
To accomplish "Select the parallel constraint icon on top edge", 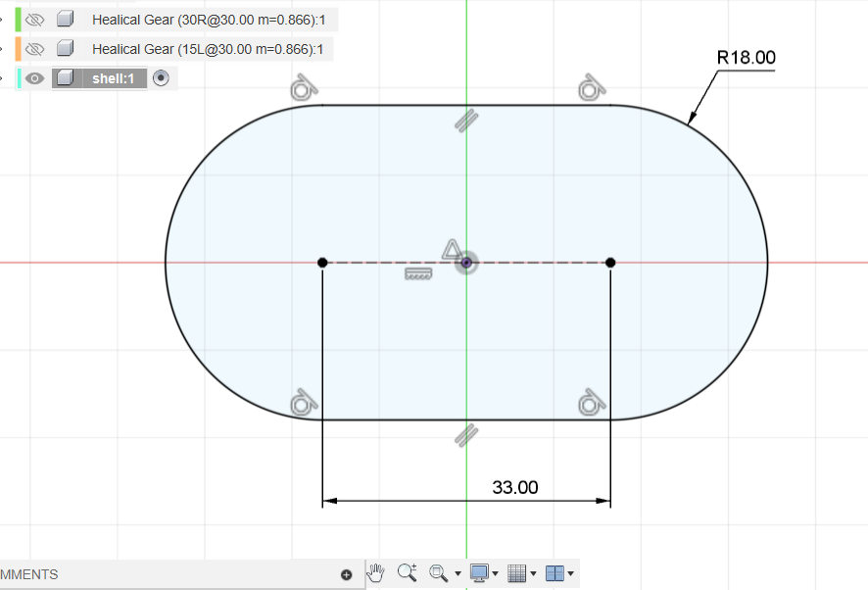I will [466, 120].
